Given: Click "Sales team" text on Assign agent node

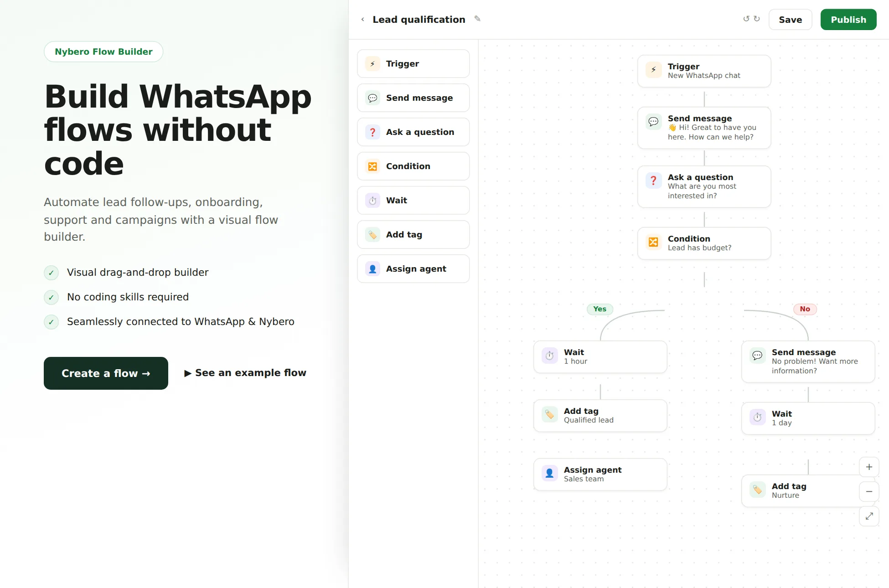Looking at the screenshot, I should [584, 479].
